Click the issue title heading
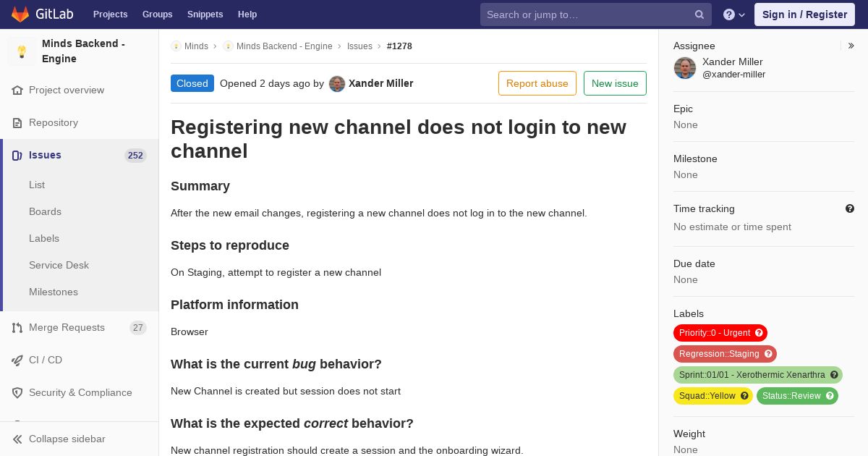This screenshot has height=456, width=868. click(399, 139)
